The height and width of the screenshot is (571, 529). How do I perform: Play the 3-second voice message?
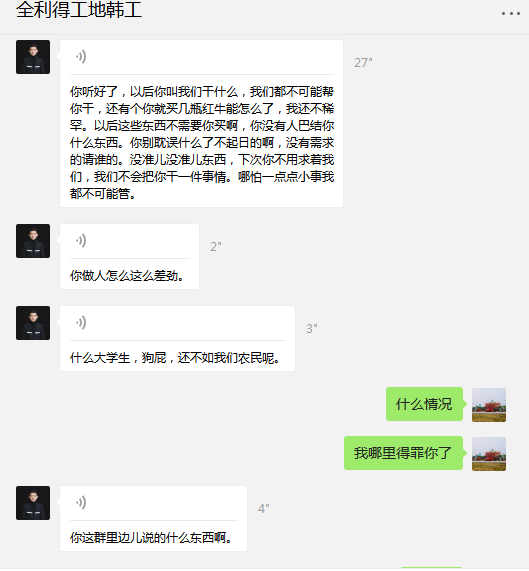(81, 323)
